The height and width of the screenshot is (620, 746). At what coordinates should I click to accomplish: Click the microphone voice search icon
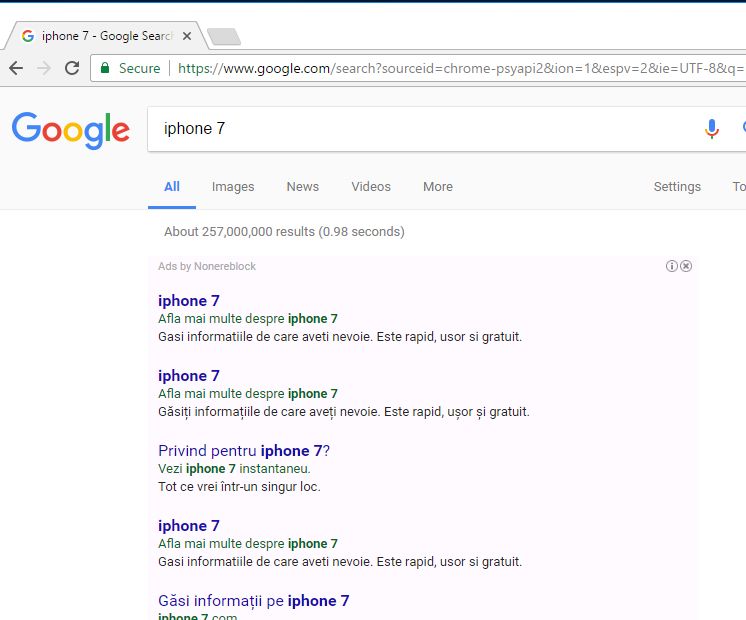[712, 129]
